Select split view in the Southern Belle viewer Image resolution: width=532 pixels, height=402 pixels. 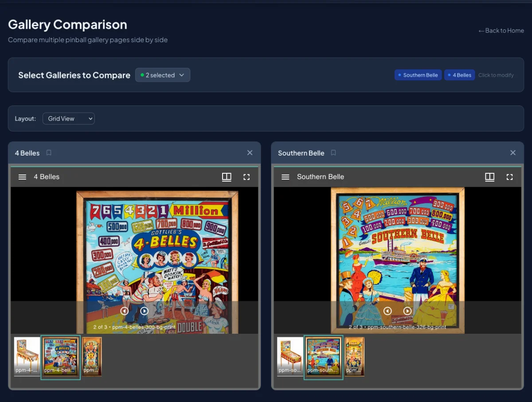point(489,176)
